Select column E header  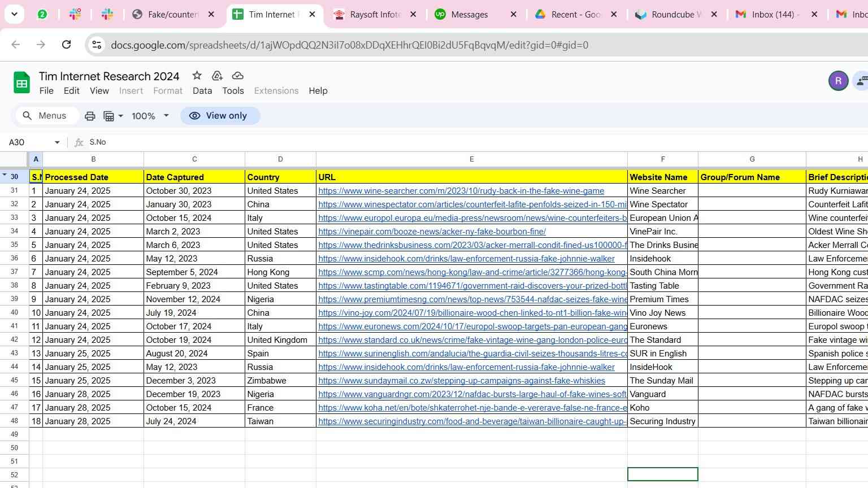(471, 159)
